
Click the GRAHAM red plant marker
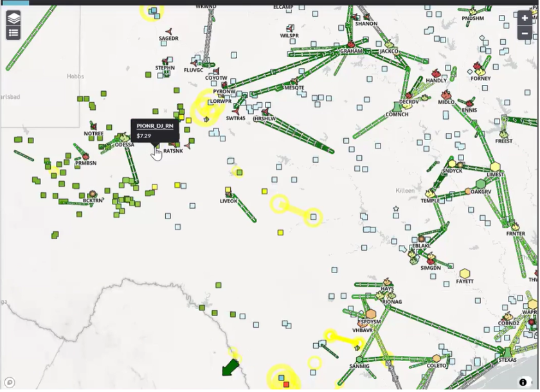pos(351,44)
